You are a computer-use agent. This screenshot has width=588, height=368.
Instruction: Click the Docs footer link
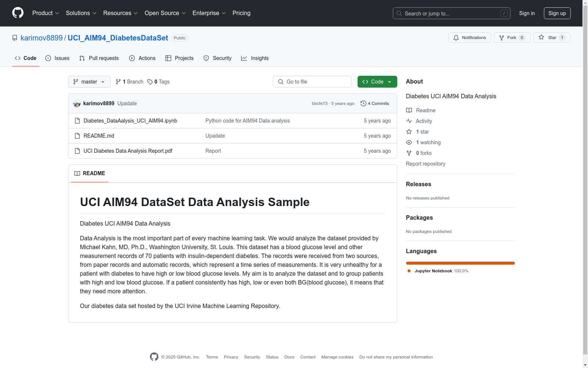pyautogui.click(x=290, y=357)
